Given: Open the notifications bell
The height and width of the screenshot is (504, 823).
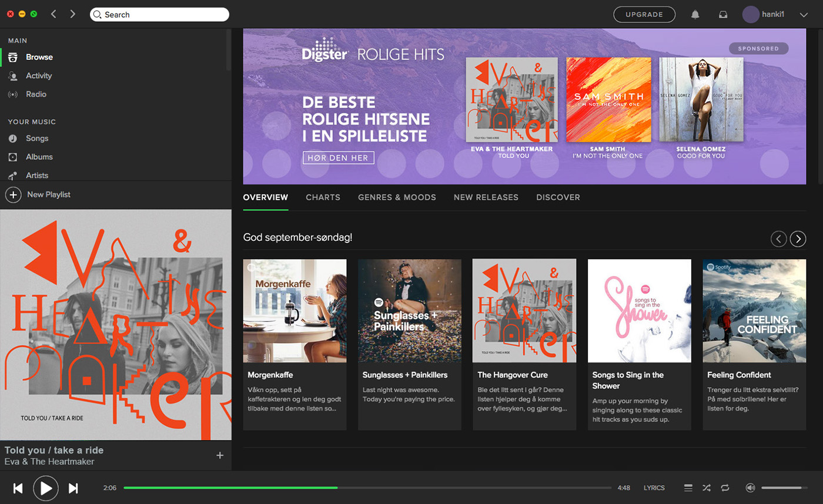Looking at the screenshot, I should click(x=695, y=15).
